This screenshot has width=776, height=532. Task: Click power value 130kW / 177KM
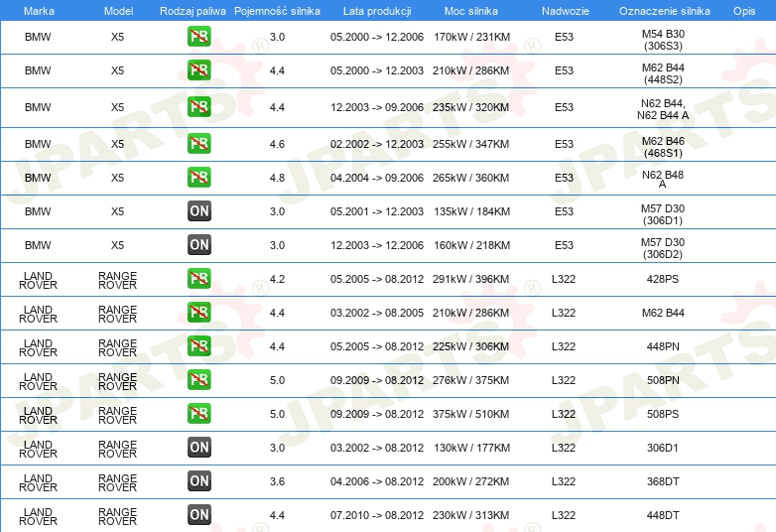(x=471, y=448)
